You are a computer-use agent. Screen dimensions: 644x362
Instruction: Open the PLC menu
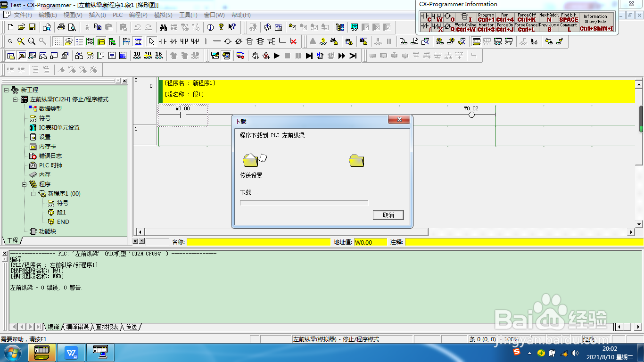[117, 15]
